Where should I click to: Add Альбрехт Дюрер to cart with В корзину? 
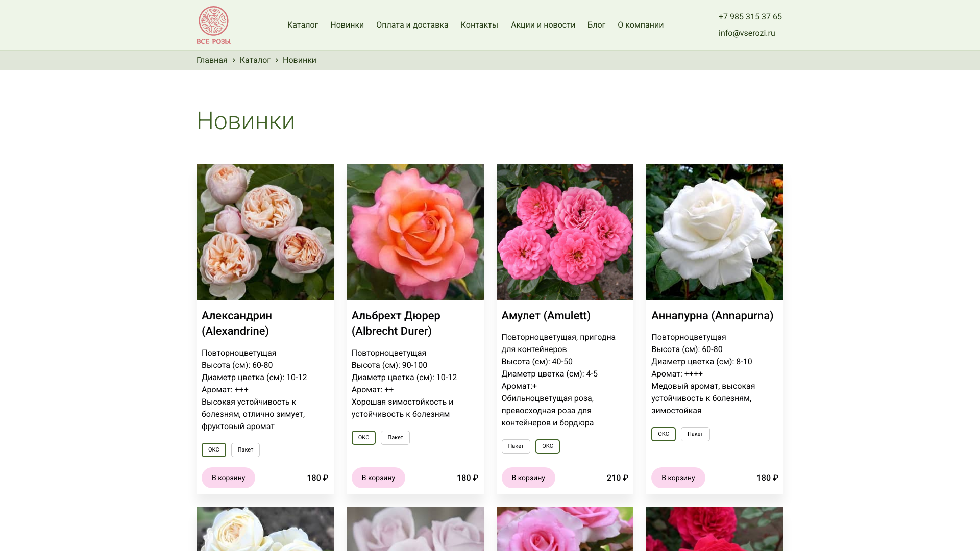(x=378, y=478)
